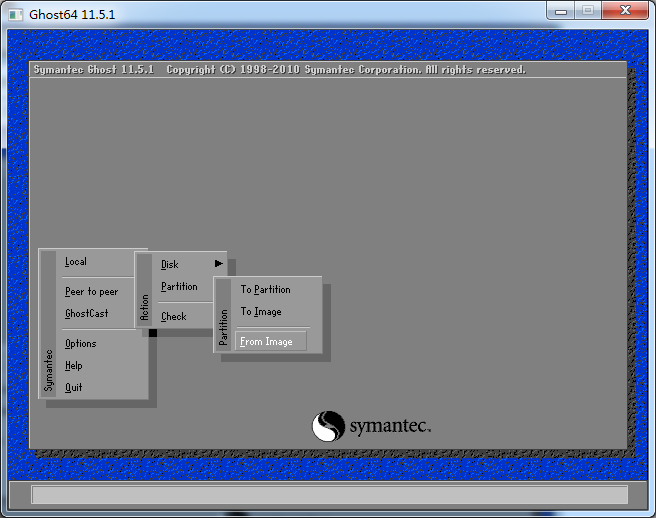Choose Quit to exit Ghost
Image resolution: width=656 pixels, height=518 pixels.
pos(73,387)
